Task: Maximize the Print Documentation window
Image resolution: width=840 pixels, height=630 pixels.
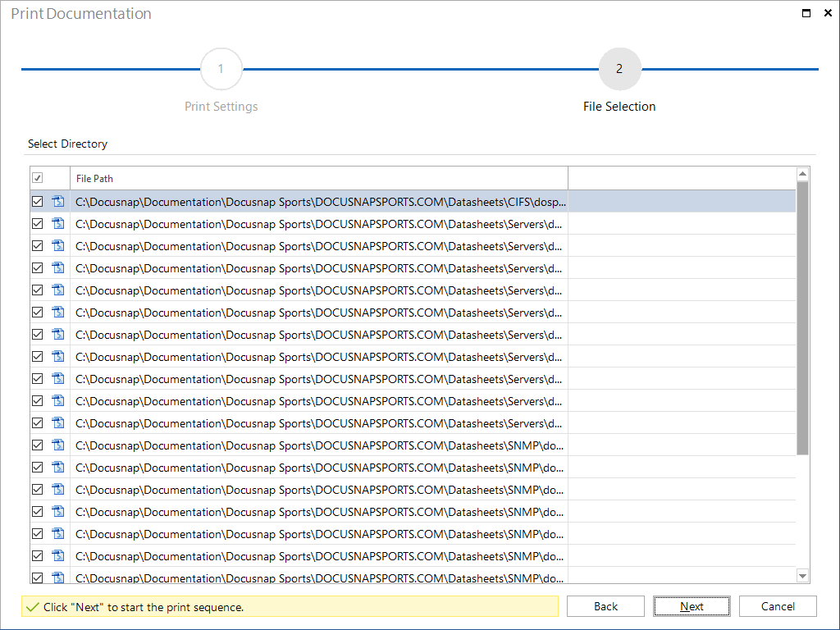Action: 806,13
